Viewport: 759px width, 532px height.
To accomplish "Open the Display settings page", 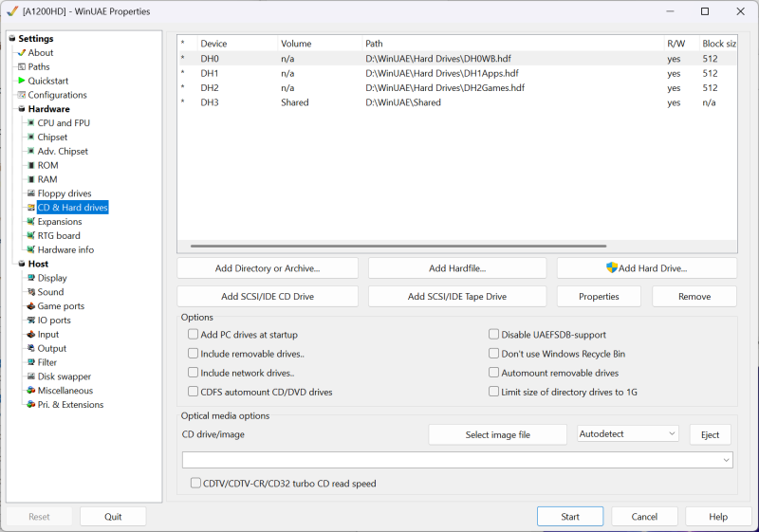I will tap(52, 278).
